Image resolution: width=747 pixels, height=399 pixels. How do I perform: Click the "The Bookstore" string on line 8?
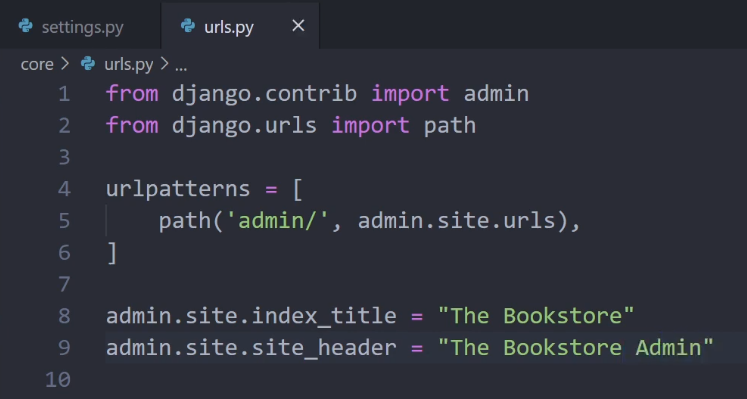[x=536, y=316]
